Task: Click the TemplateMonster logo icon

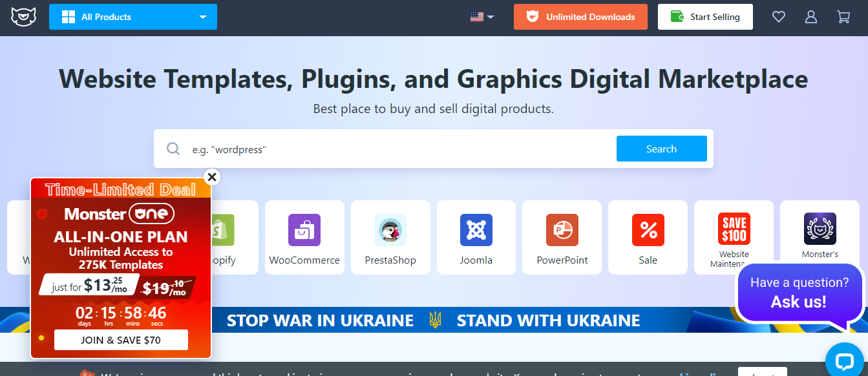Action: pyautogui.click(x=23, y=16)
